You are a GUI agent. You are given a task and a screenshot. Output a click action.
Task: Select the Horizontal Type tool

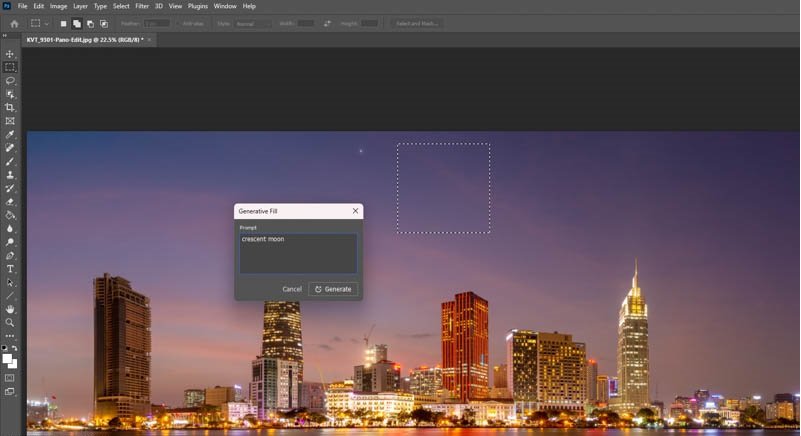pyautogui.click(x=10, y=269)
